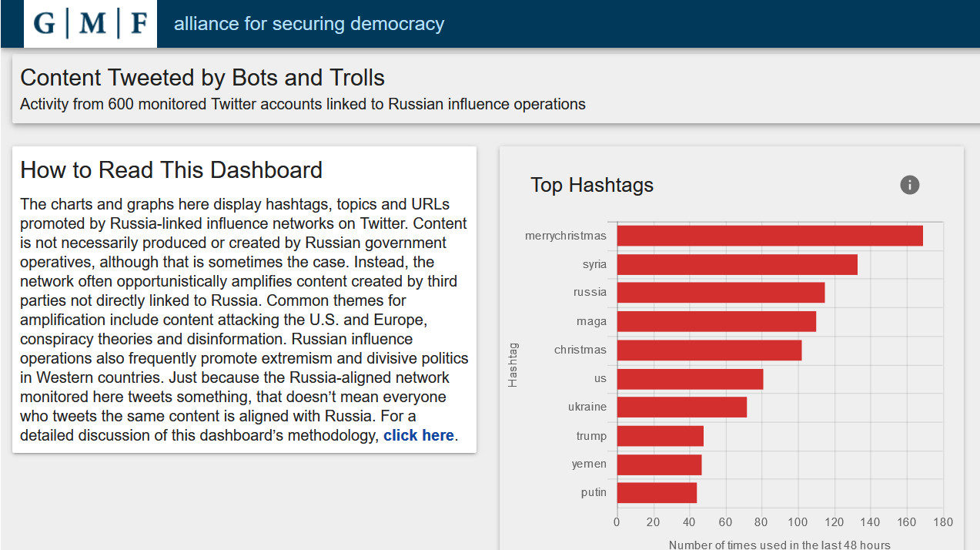
Task: Click the ukraine hashtag bar
Action: pos(682,407)
